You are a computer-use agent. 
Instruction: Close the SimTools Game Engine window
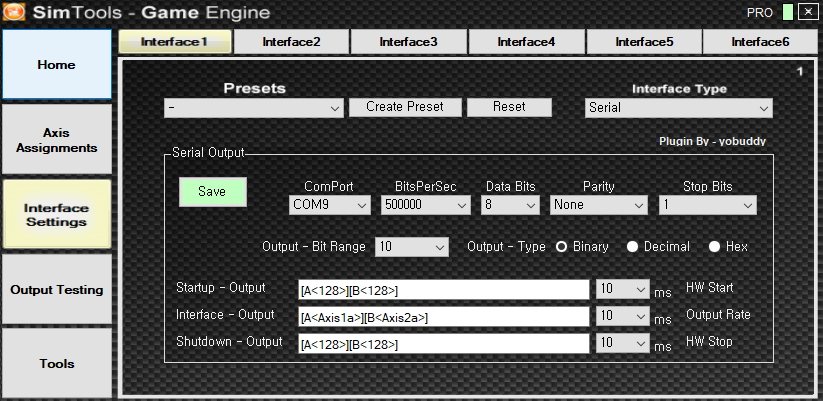coord(808,12)
